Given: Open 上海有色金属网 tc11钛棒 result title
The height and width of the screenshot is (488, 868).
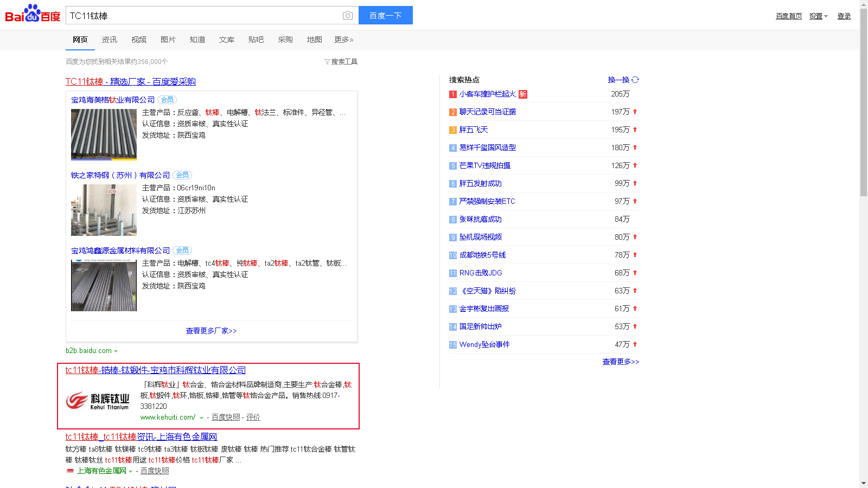Looking at the screenshot, I should 142,436.
